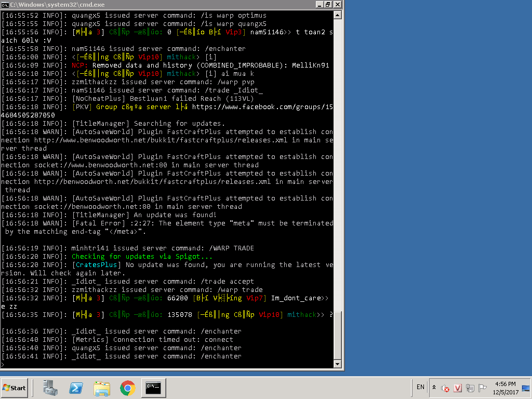Click the network status tray icon
The image size is (532, 399).
470,388
